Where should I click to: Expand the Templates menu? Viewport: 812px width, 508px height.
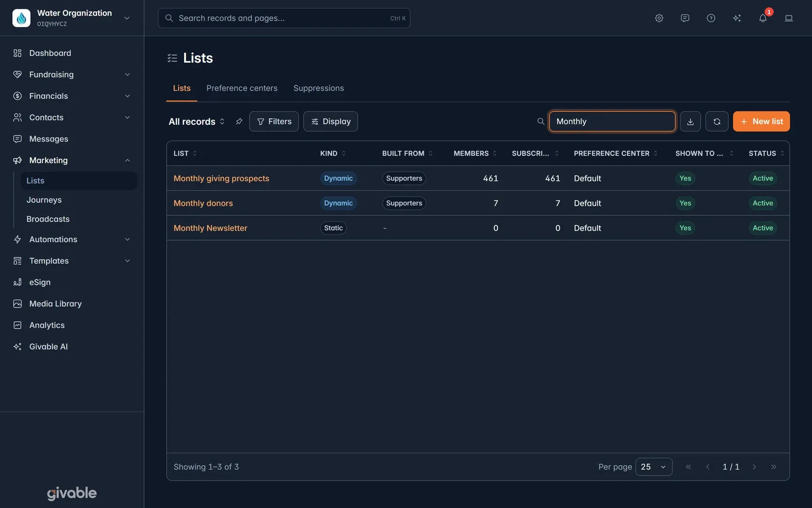(72, 261)
